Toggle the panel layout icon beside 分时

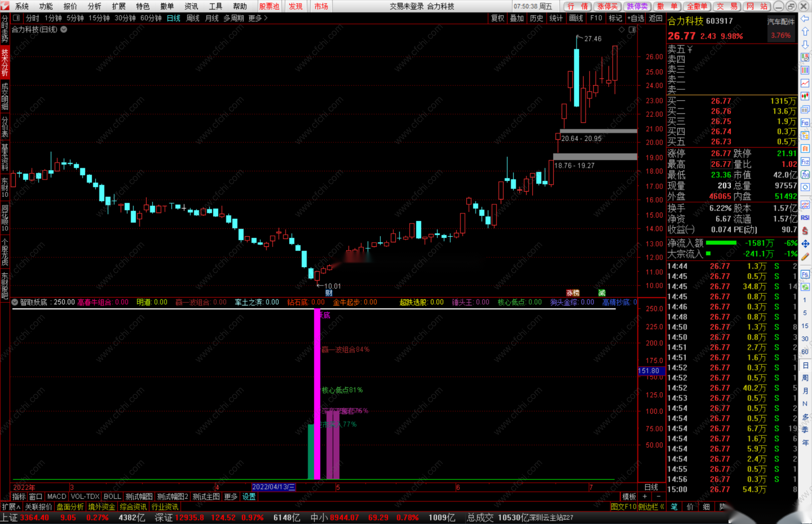click(x=16, y=18)
